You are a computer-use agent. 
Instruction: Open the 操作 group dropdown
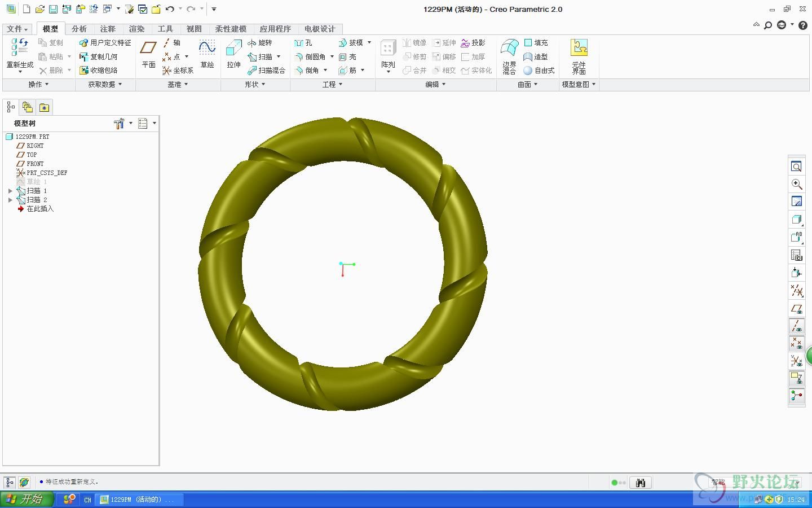(38, 84)
